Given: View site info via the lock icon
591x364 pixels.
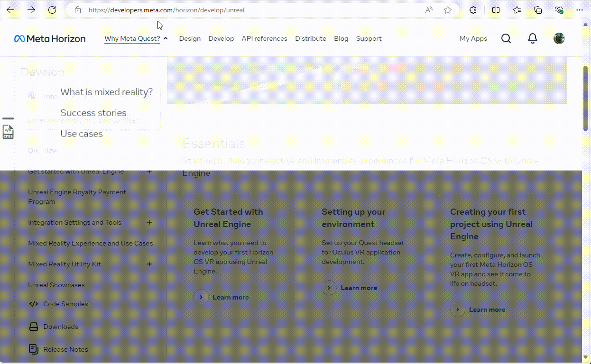Looking at the screenshot, I should (78, 10).
